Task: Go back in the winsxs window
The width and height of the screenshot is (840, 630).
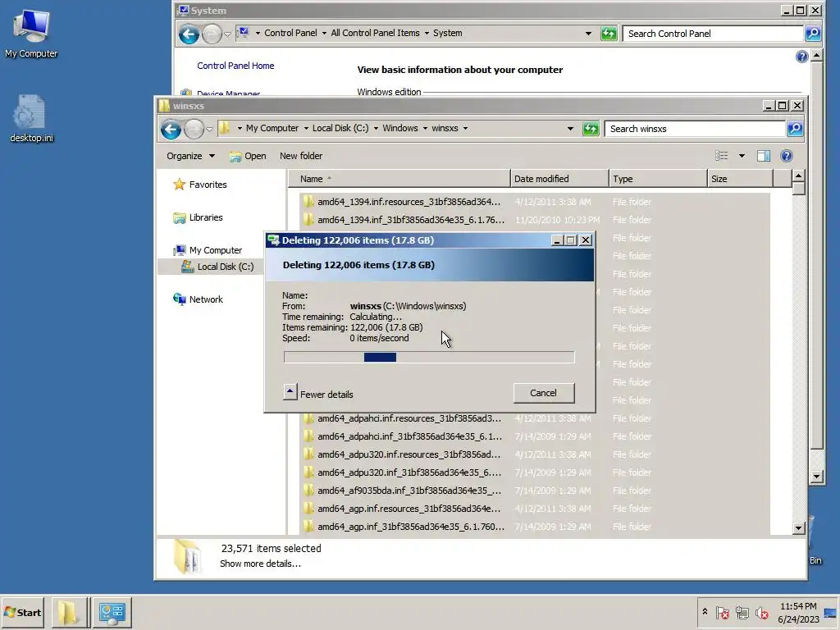Action: [171, 129]
